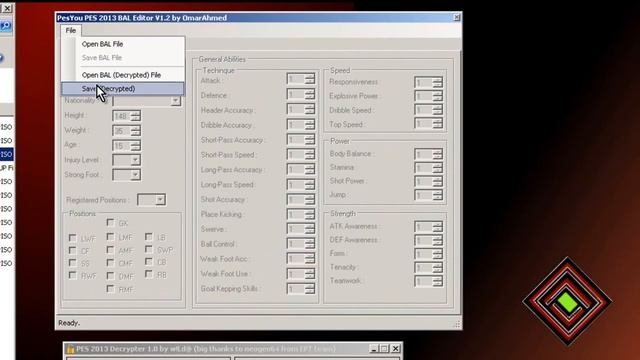Choose Open BAL (Decrypted) File
Image resolution: width=640 pixels, height=360 pixels.
click(x=122, y=75)
